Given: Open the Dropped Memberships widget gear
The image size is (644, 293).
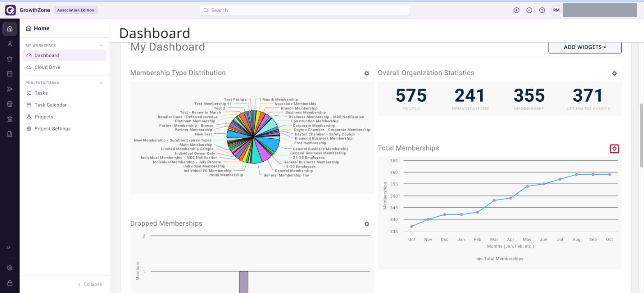Looking at the screenshot, I should (x=367, y=224).
